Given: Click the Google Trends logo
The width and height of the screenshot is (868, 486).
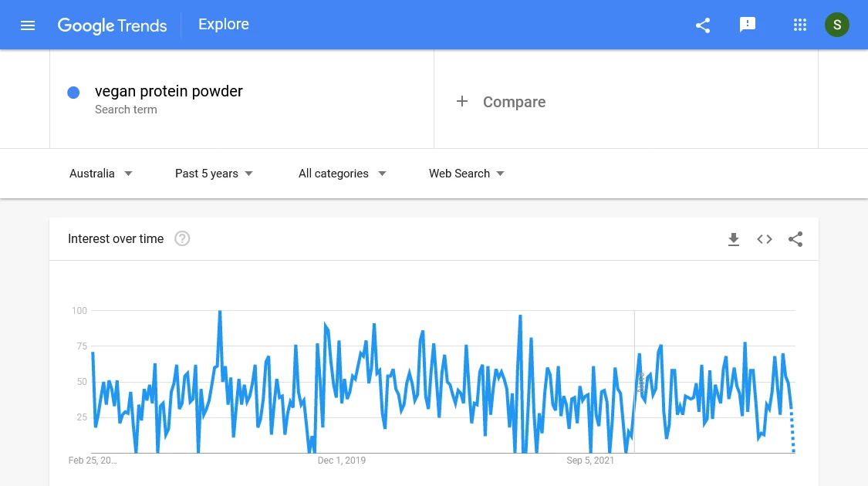Looking at the screenshot, I should [113, 25].
